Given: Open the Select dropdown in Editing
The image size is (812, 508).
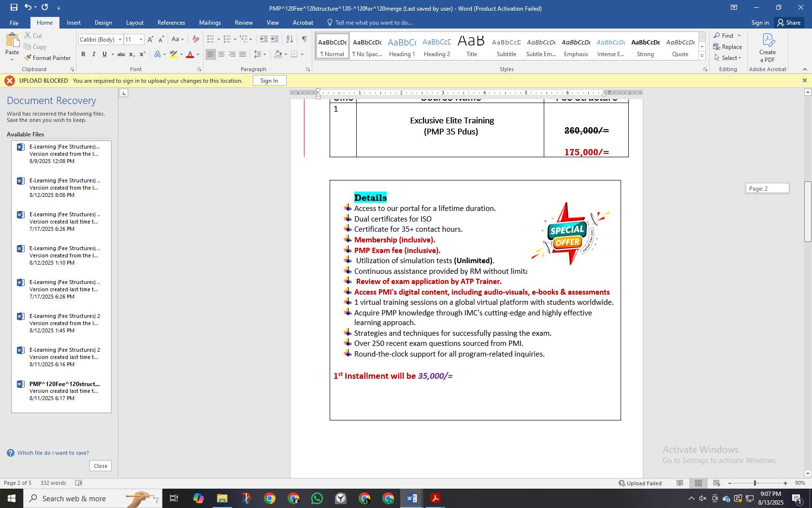Looking at the screenshot, I should click(728, 58).
